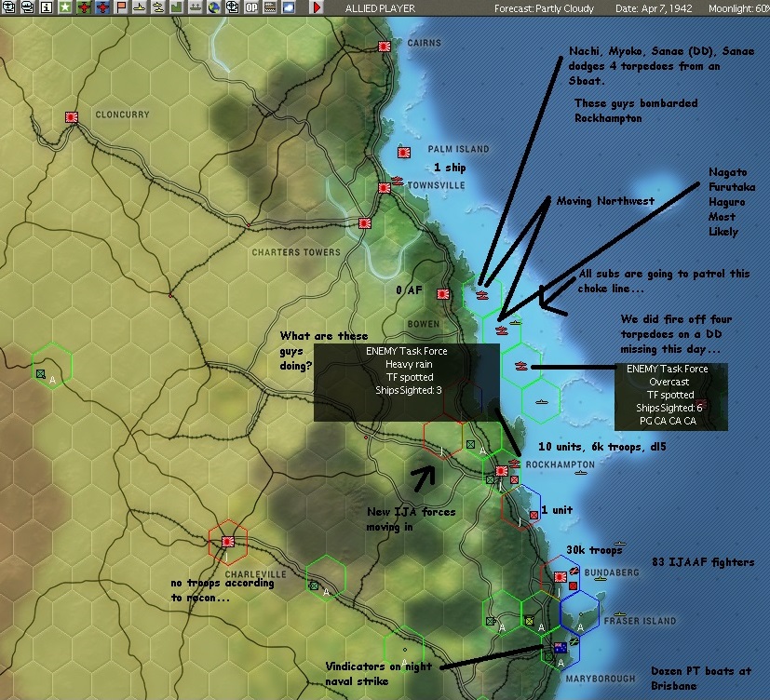
Task: Click the green factory-shaped toolbar icon
Action: (x=177, y=7)
